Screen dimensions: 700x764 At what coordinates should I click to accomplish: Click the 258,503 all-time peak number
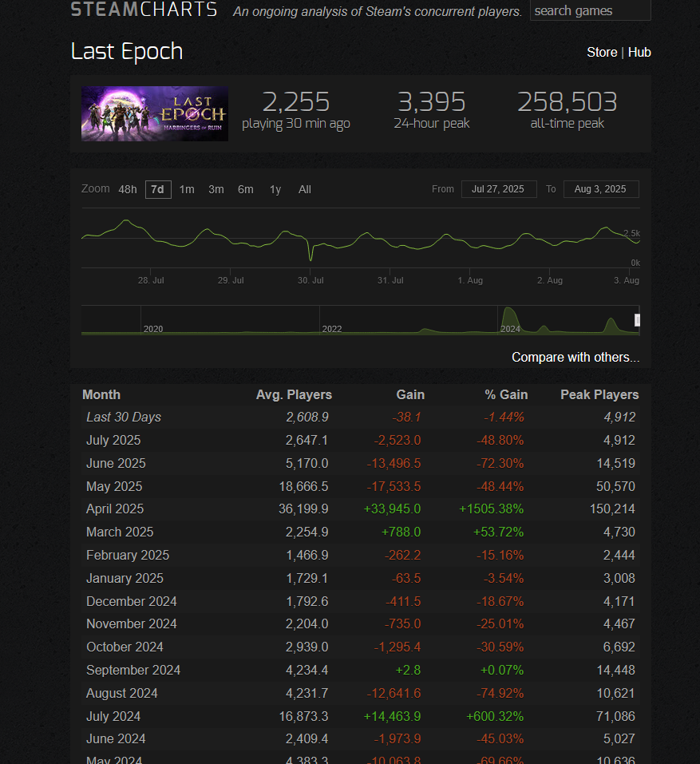(x=567, y=102)
